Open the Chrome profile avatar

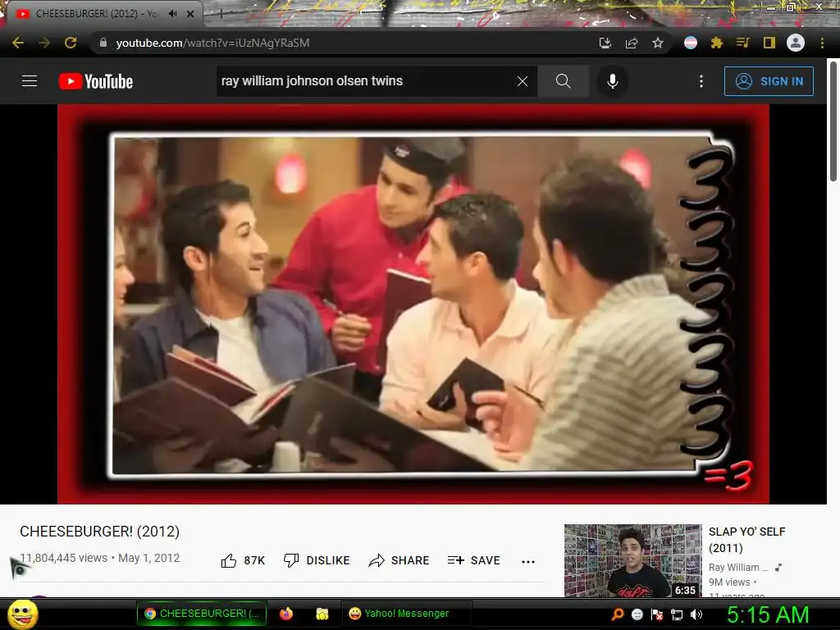point(796,43)
